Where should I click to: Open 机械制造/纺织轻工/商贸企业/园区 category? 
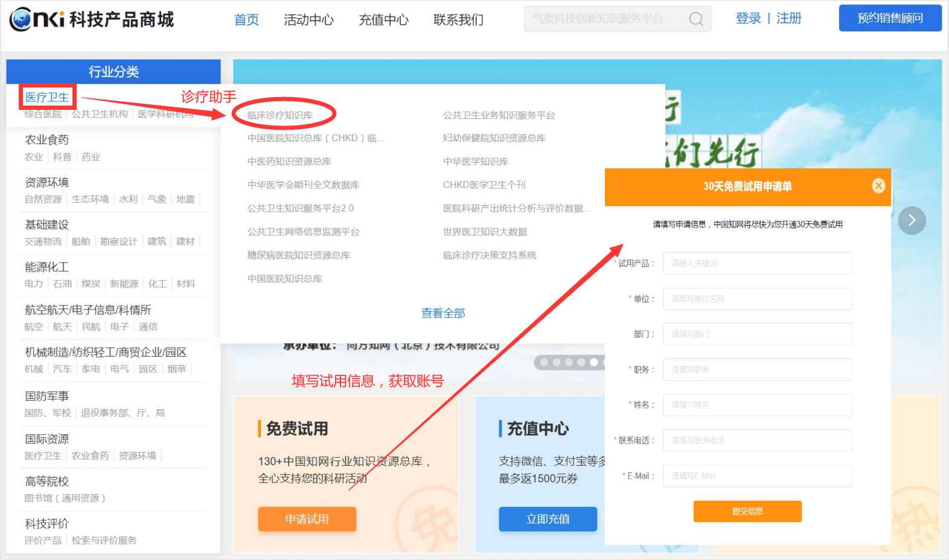tap(106, 352)
